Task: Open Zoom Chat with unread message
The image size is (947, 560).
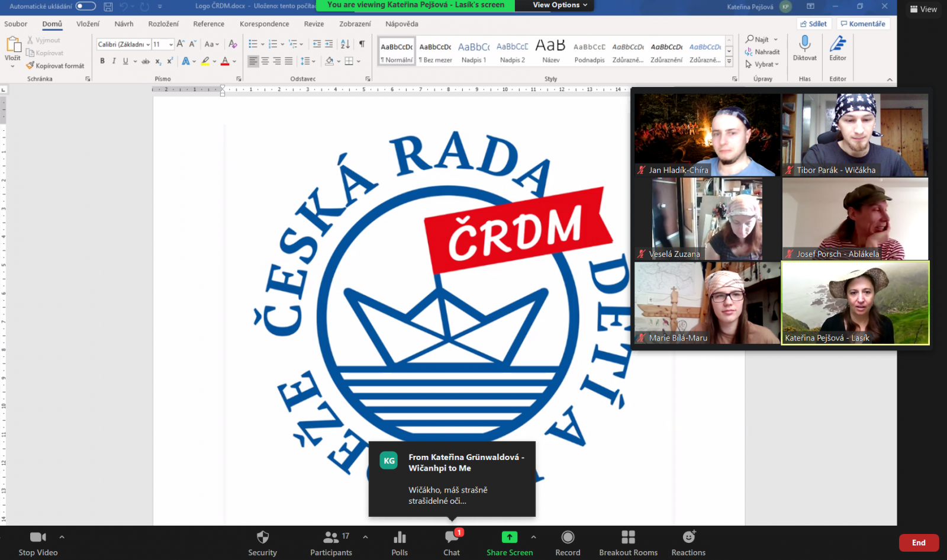Action: (x=452, y=543)
